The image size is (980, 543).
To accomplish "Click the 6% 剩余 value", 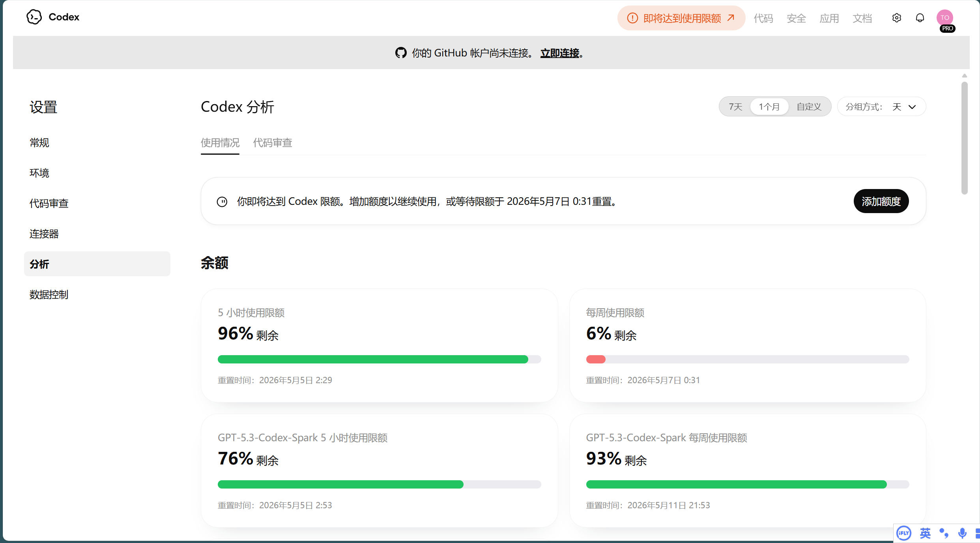I will (x=611, y=334).
